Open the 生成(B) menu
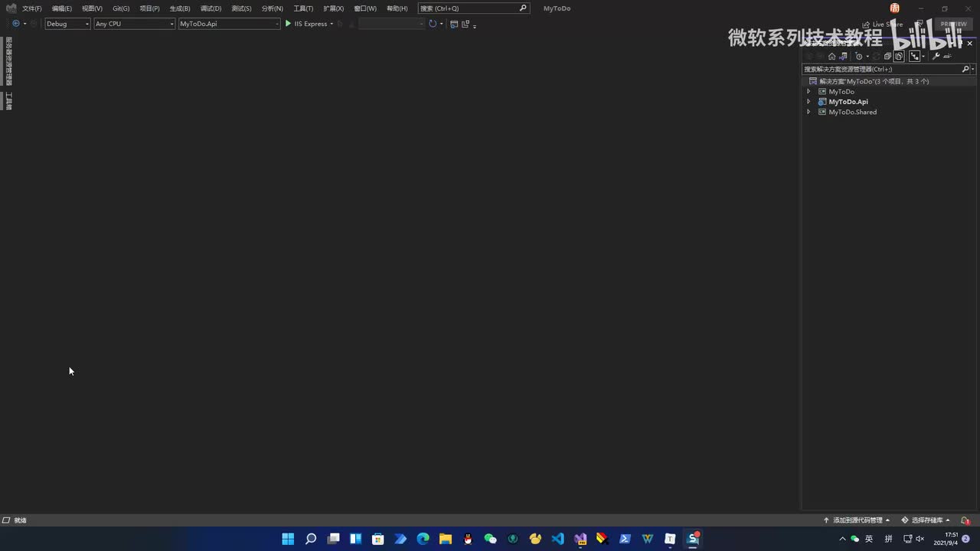This screenshot has height=551, width=980. pos(180,8)
